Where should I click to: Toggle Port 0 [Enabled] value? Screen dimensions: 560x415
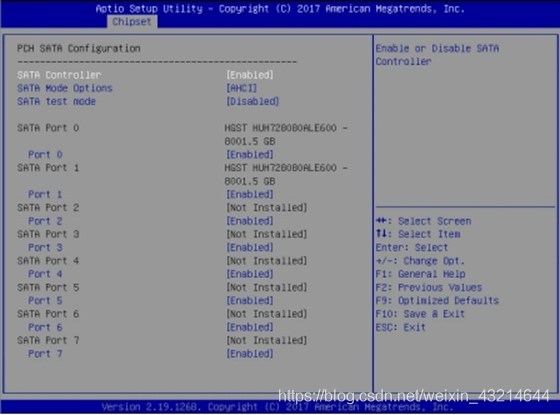tap(250, 155)
